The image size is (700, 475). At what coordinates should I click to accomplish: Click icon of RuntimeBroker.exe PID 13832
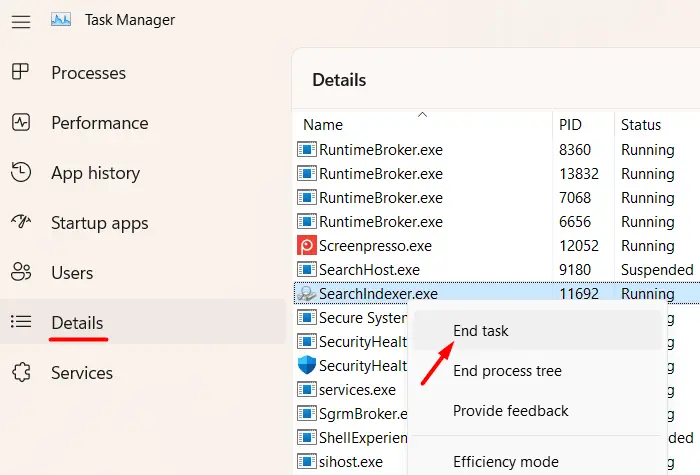point(307,174)
